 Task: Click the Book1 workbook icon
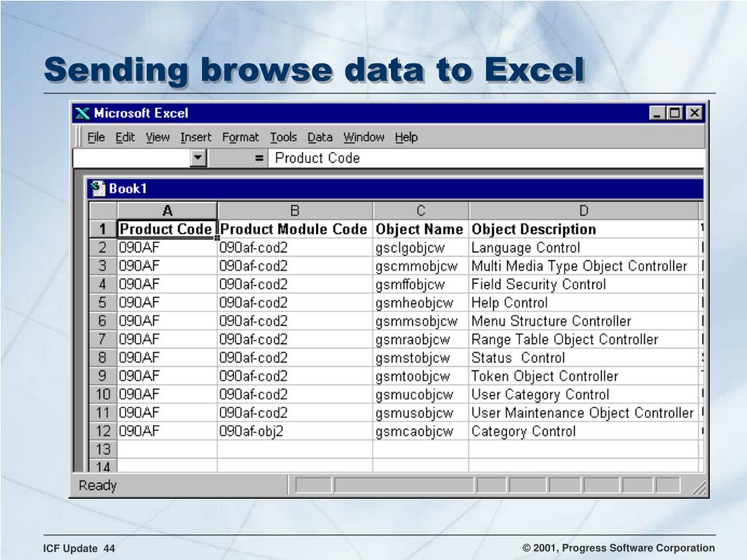click(98, 189)
